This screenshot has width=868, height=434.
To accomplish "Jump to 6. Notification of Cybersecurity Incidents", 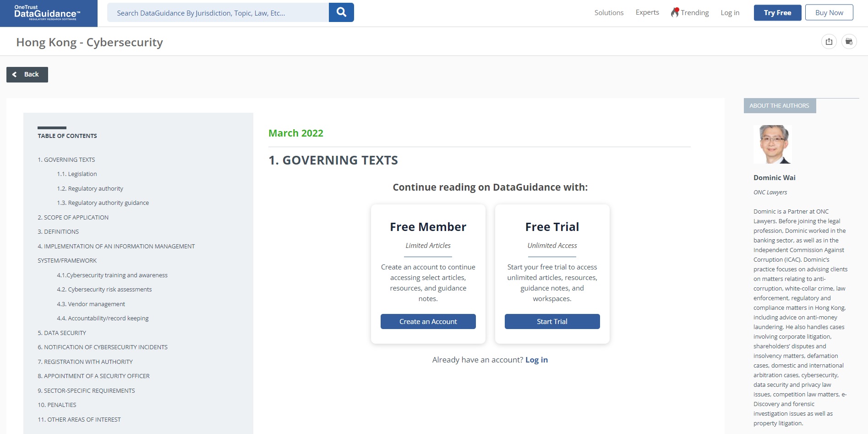I will pyautogui.click(x=103, y=347).
